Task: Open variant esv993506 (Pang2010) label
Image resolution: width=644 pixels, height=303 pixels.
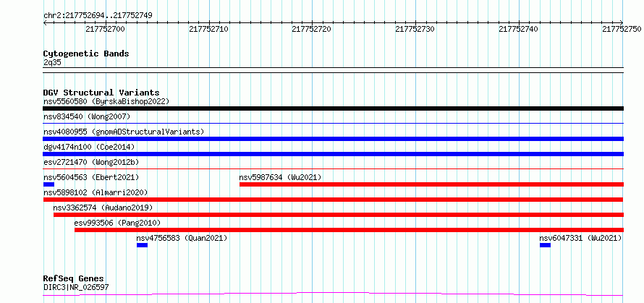Action: click(x=117, y=223)
